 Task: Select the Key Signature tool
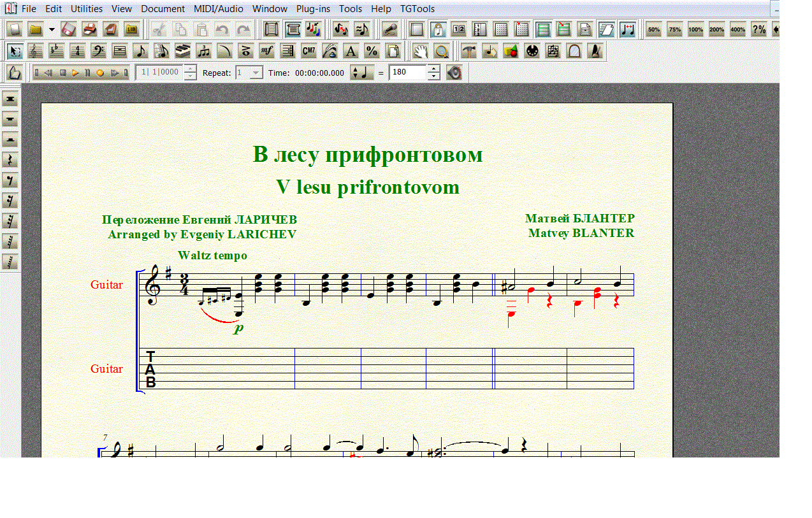coord(57,52)
